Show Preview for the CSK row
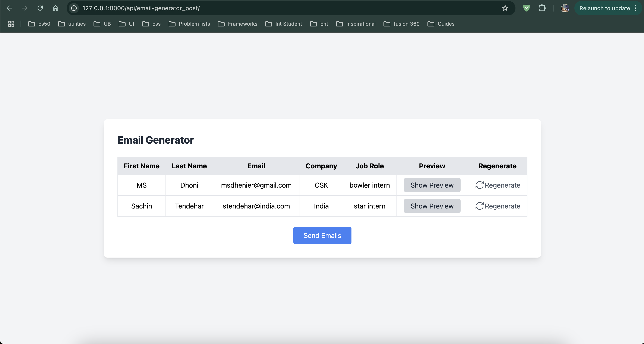644x344 pixels. (x=432, y=185)
